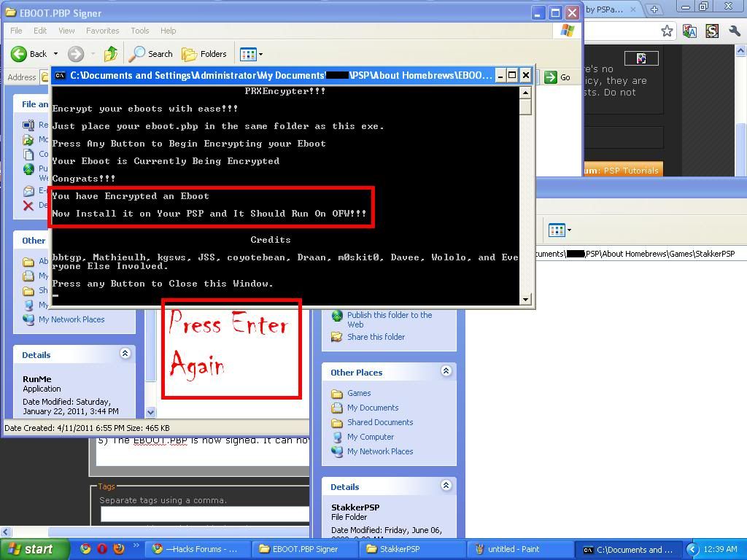Collapse the Details panel in EBOOT.PBP Signer window
The image size is (747, 560).
click(125, 354)
